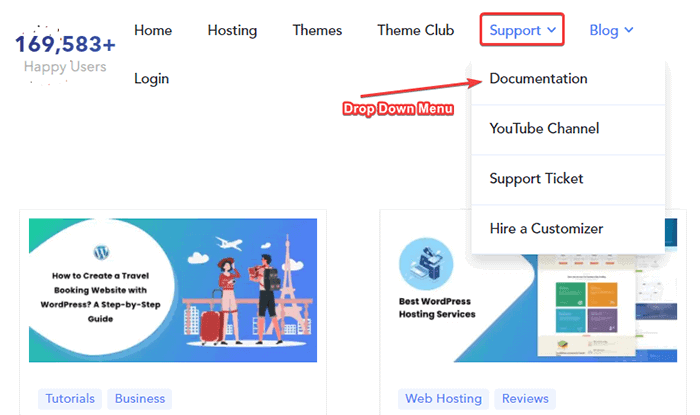Click the WordPress logo icon on travel post
Screen dimensions: 700x415
click(101, 253)
